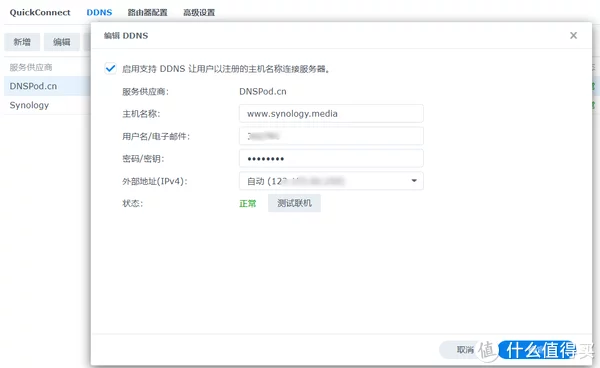The width and height of the screenshot is (600, 368).
Task: Click the 新增 button
Action: click(x=22, y=42)
